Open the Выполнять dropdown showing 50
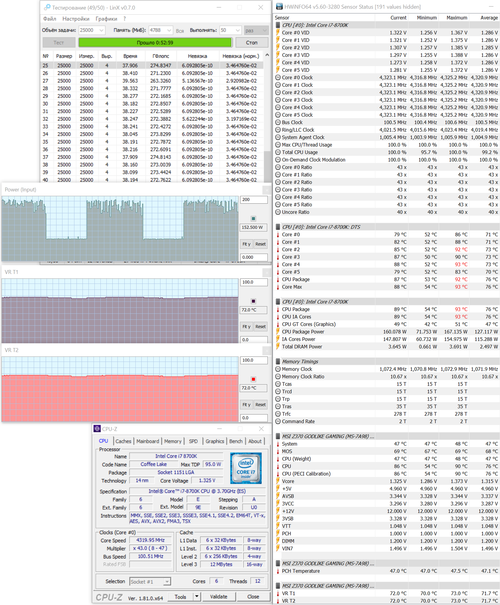Viewport: 500px width, 605px height. (230, 30)
